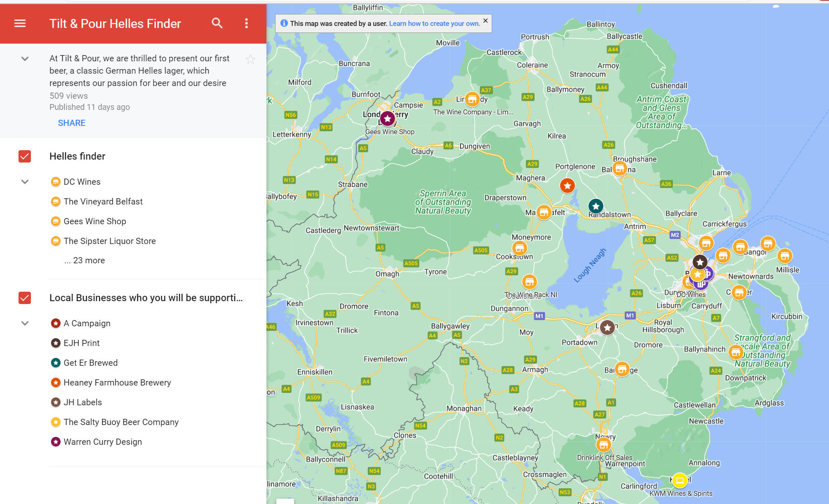The height and width of the screenshot is (504, 829).
Task: Select The Vineyard Belfast list item
Action: point(103,202)
